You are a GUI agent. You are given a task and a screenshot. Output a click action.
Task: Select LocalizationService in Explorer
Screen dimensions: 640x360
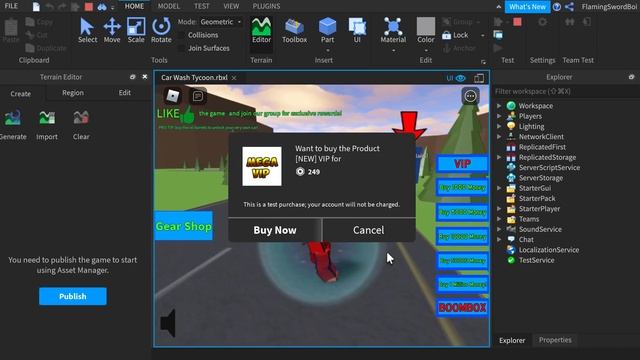pyautogui.click(x=549, y=250)
